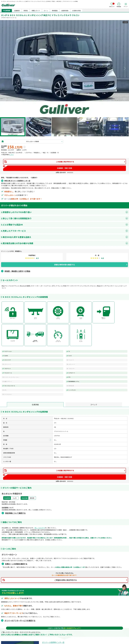This screenshot has width=129, height=644.
Task: Click the 保証距離 無制限 label
Action: click(x=28, y=498)
